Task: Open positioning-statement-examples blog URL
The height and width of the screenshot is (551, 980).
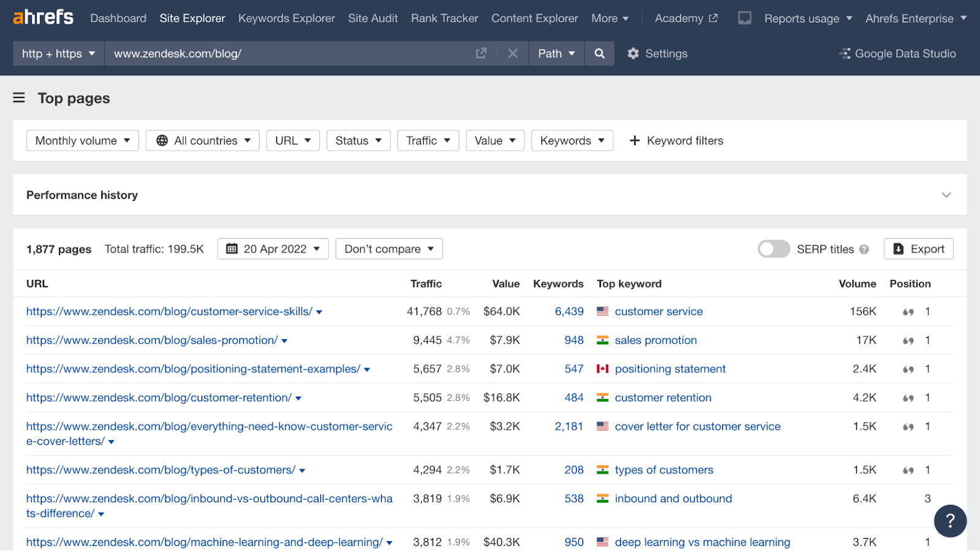Action: click(x=193, y=369)
